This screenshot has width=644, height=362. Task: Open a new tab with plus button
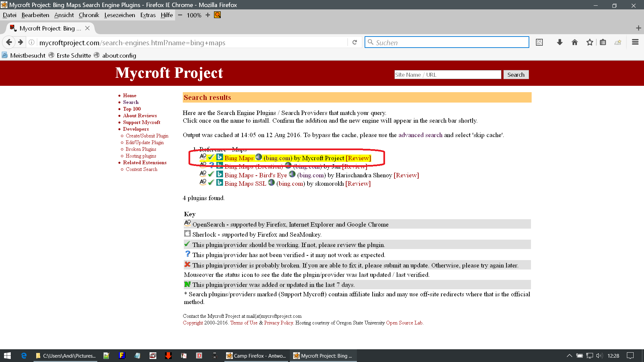point(638,28)
